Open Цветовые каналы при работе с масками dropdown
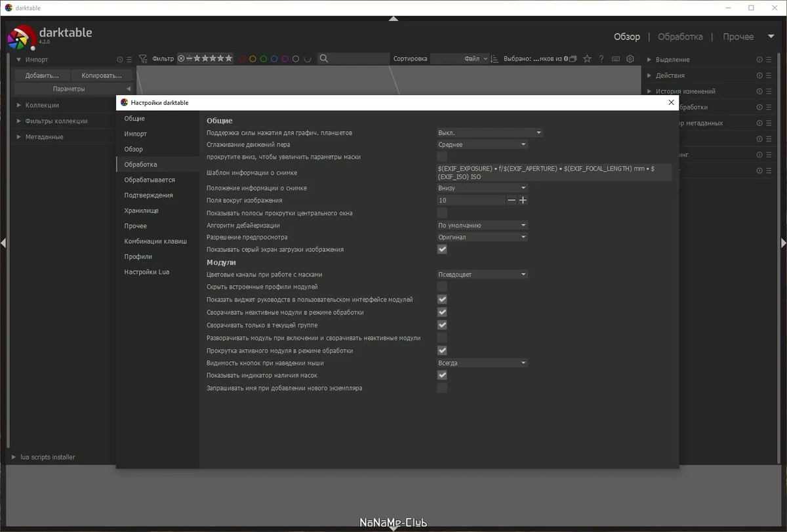This screenshot has height=532, width=787. click(482, 274)
